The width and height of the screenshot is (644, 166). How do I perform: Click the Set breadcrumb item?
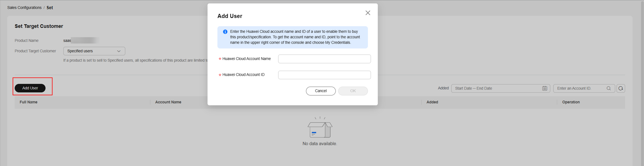(x=50, y=8)
